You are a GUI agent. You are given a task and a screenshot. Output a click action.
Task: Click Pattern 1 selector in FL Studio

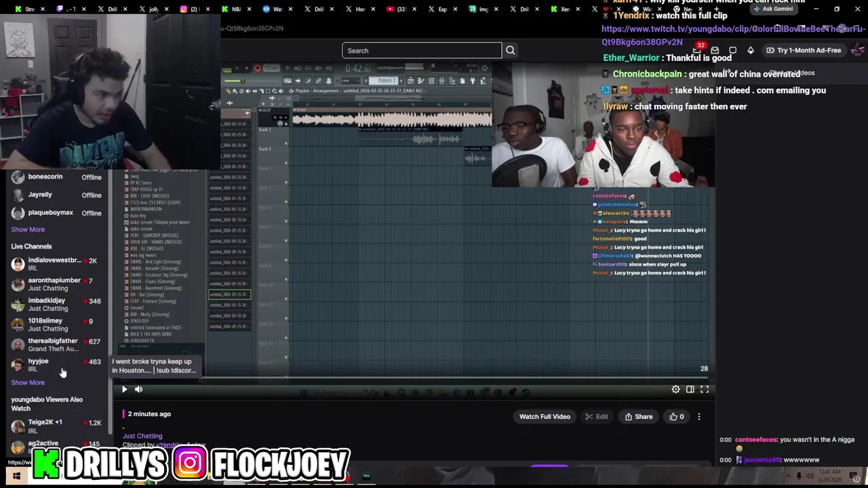(x=385, y=81)
